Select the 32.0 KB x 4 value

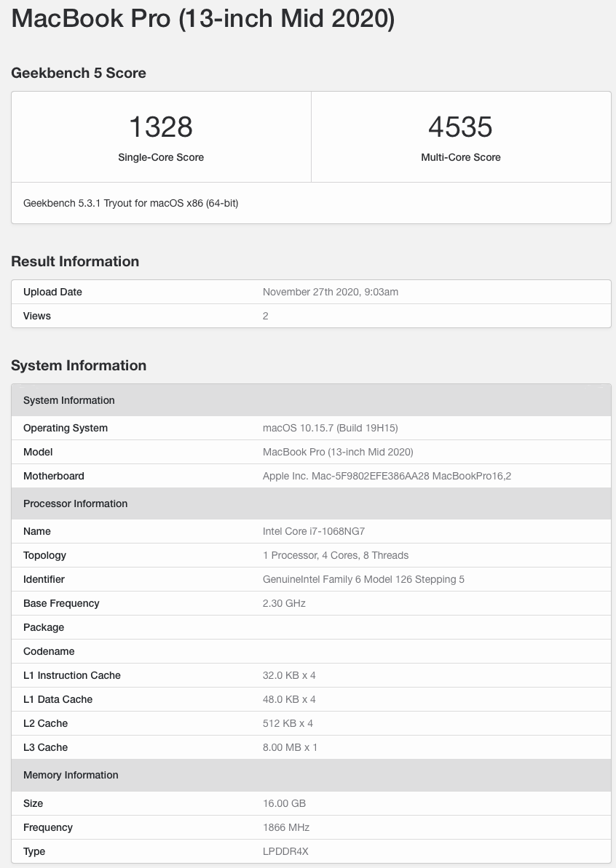(x=289, y=675)
